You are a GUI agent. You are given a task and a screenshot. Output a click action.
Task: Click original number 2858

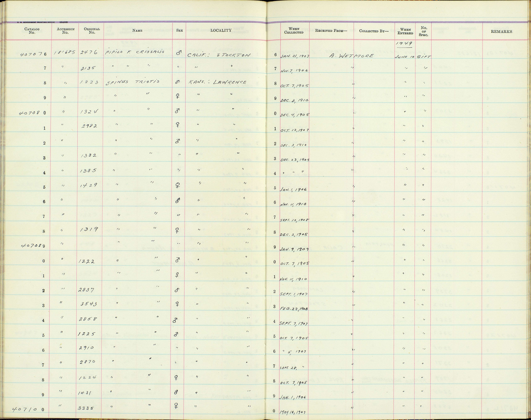click(x=88, y=319)
